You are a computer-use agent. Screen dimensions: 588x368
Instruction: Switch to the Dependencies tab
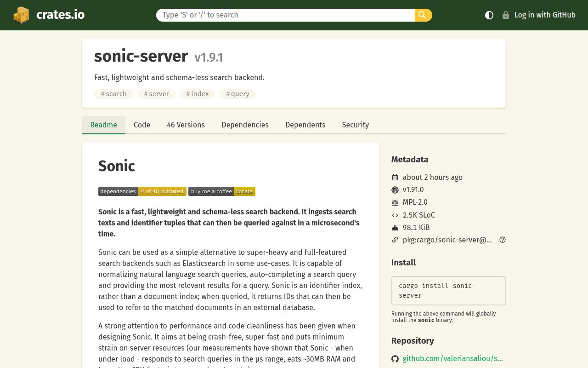(x=245, y=125)
